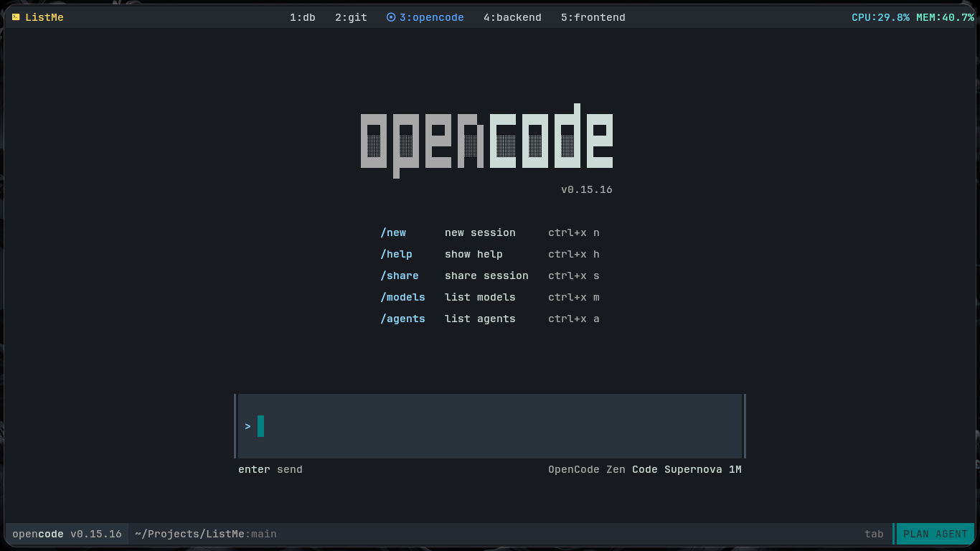The height and width of the screenshot is (551, 980).
Task: Click the '>' prompt symbol
Action: click(x=248, y=426)
